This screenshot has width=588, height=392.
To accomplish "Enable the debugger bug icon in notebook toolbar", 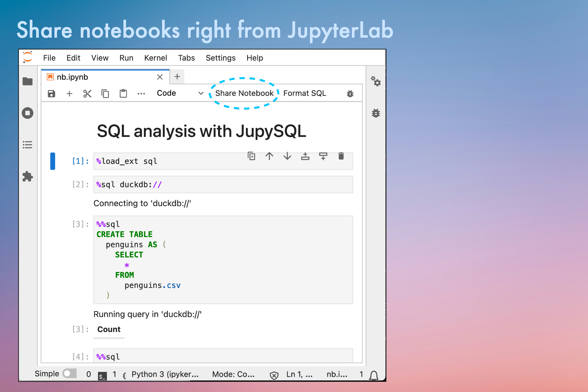I will click(350, 94).
